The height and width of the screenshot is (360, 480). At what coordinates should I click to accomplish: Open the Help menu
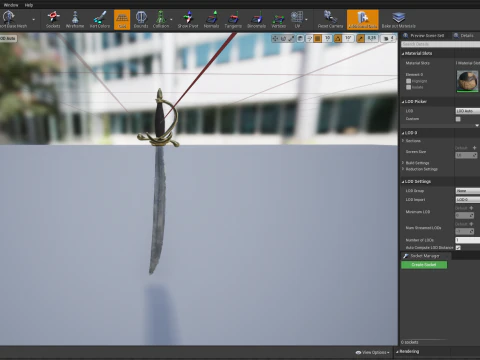coord(29,5)
